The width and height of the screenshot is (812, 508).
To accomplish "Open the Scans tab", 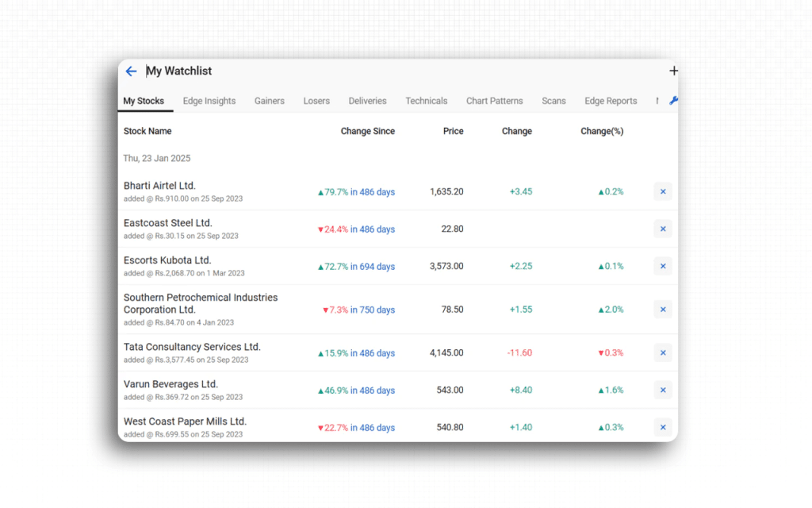I will click(553, 101).
